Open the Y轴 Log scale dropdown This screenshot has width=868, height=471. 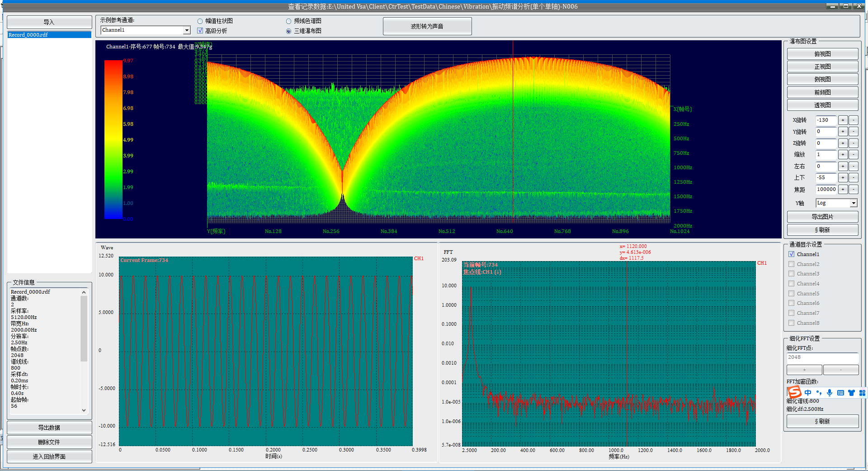coord(854,203)
